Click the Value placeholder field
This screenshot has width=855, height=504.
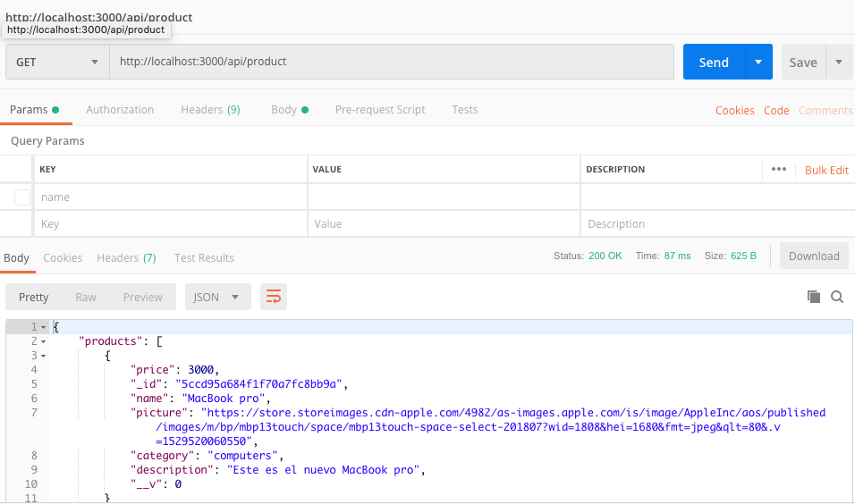point(444,224)
